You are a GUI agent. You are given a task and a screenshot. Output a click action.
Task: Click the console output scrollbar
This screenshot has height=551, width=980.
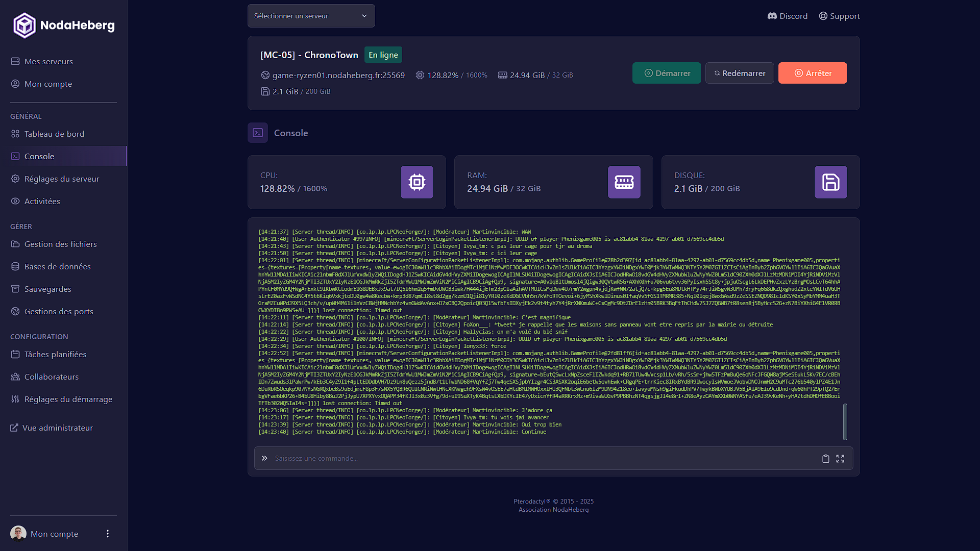pyautogui.click(x=845, y=421)
